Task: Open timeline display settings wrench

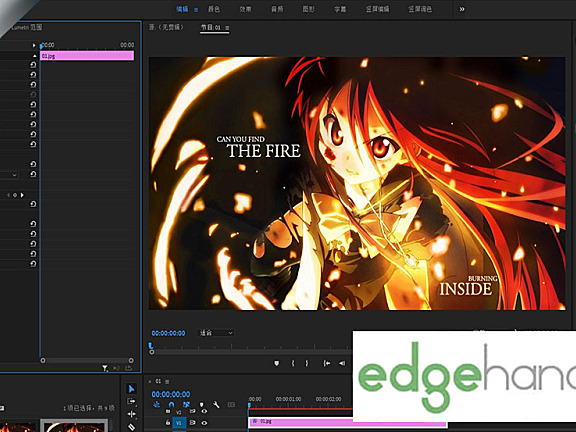Action: pyautogui.click(x=216, y=405)
